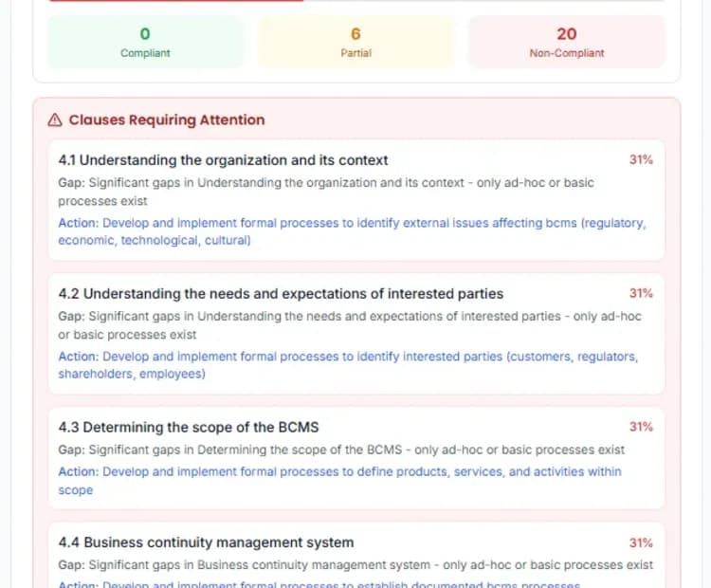Image resolution: width=711 pixels, height=588 pixels.
Task: Click the red progress bar at top
Action: (x=175, y=1)
